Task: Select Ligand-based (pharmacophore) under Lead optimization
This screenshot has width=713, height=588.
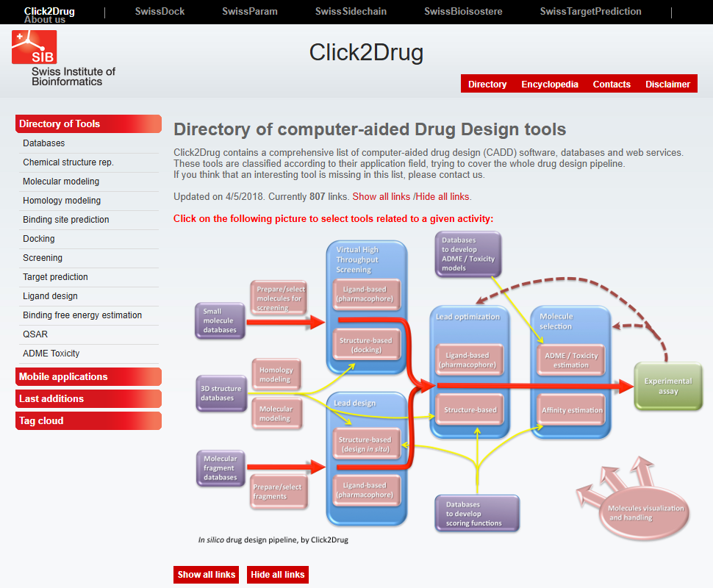Action: tap(469, 360)
